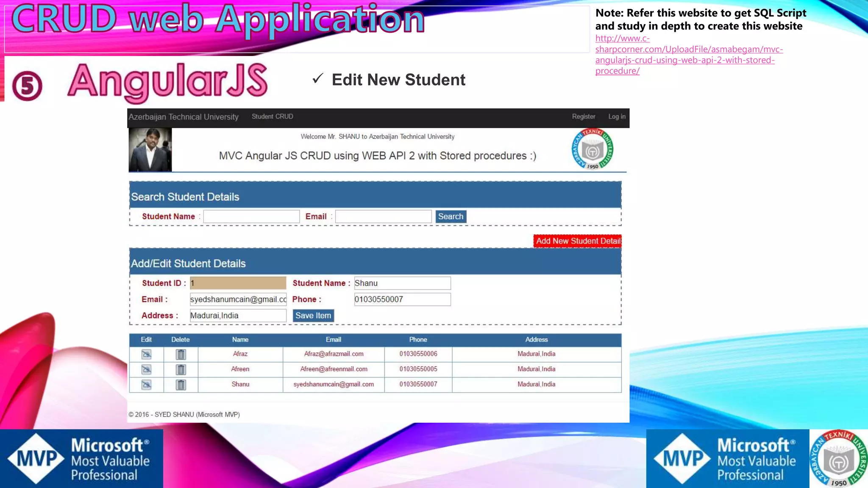Click the Delete column header
The height and width of the screenshot is (488, 868).
point(181,340)
